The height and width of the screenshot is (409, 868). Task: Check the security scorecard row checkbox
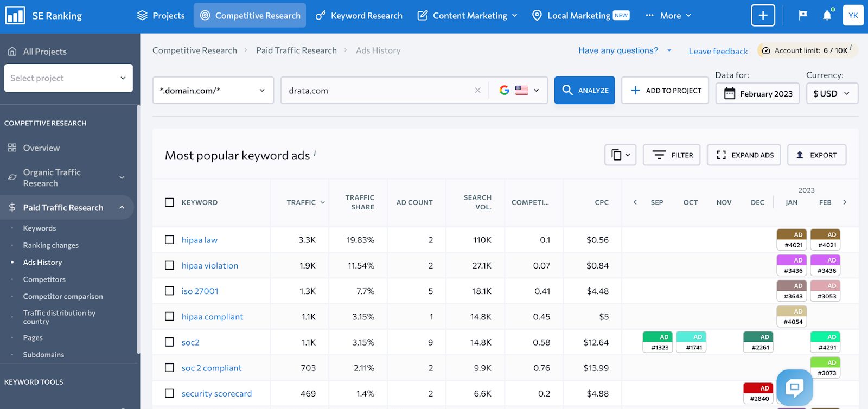coord(170,393)
